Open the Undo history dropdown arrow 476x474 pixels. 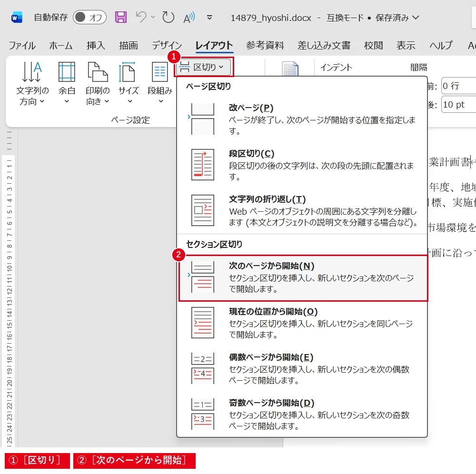[x=153, y=17]
